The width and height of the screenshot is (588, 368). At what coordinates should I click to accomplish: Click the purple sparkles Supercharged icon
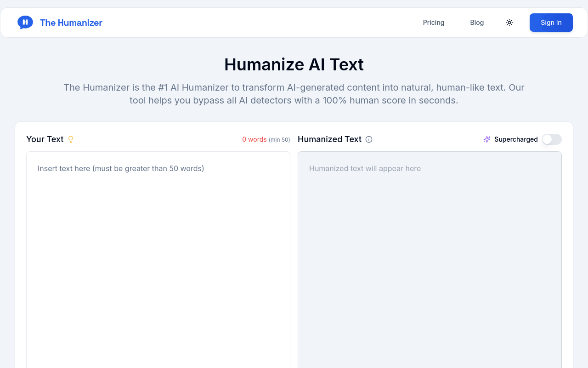tap(487, 139)
